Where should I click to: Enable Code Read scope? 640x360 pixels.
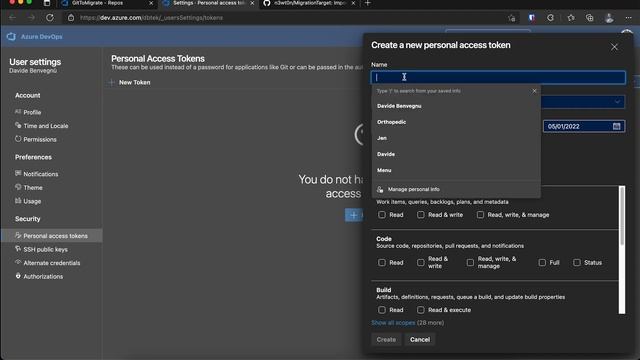pyautogui.click(x=382, y=262)
